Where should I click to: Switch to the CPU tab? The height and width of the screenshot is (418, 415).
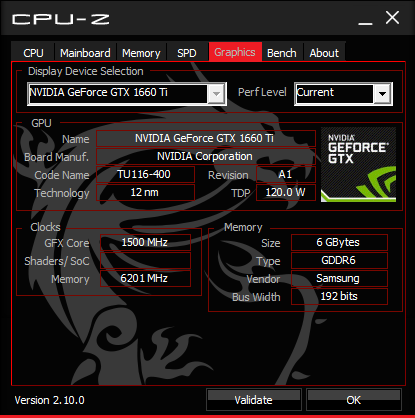[x=33, y=53]
